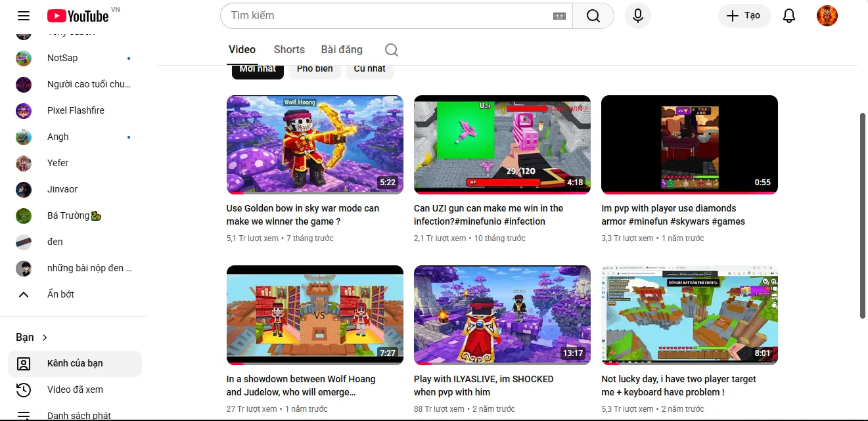Open Kênh của bạn
Viewport: 868px width, 421px height.
75,363
